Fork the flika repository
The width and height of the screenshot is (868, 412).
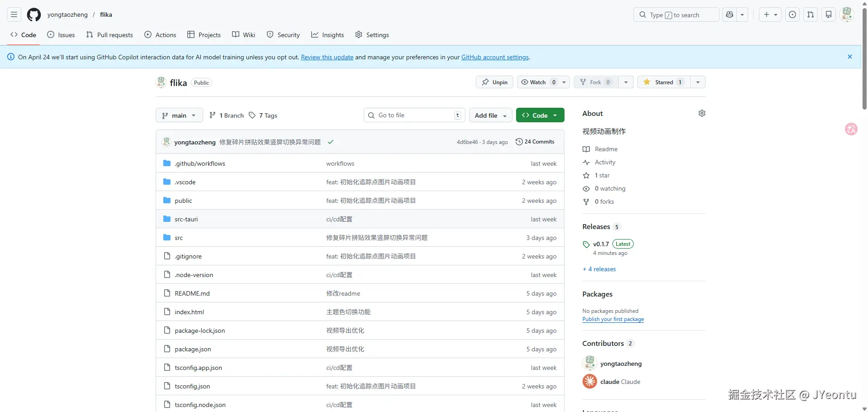tap(596, 82)
